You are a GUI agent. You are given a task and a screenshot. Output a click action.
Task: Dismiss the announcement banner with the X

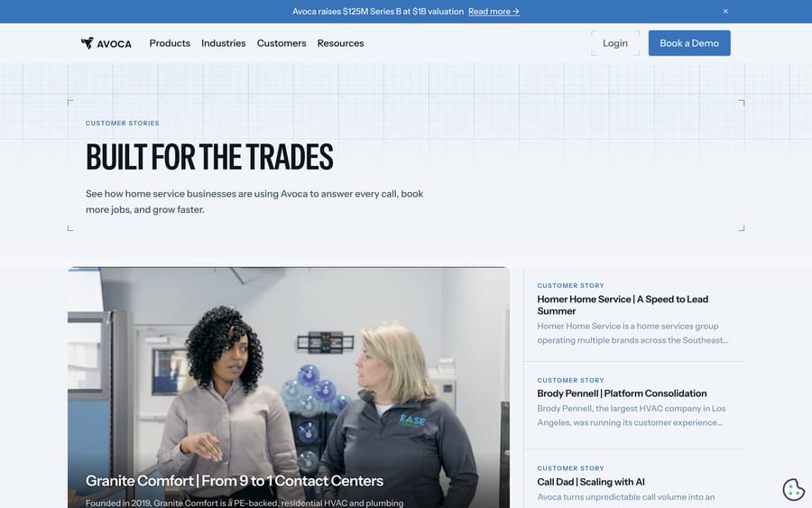pyautogui.click(x=725, y=12)
